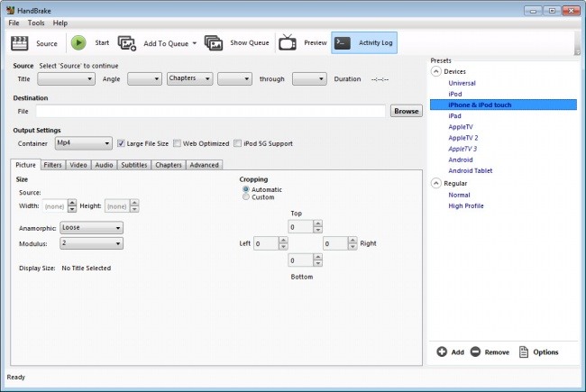Click the green Start play icon
Image resolution: width=586 pixels, height=392 pixels.
tap(78, 42)
